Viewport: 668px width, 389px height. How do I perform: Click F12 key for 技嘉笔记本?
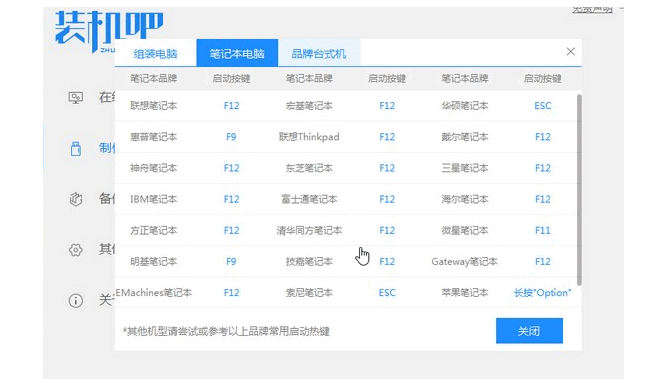387,262
